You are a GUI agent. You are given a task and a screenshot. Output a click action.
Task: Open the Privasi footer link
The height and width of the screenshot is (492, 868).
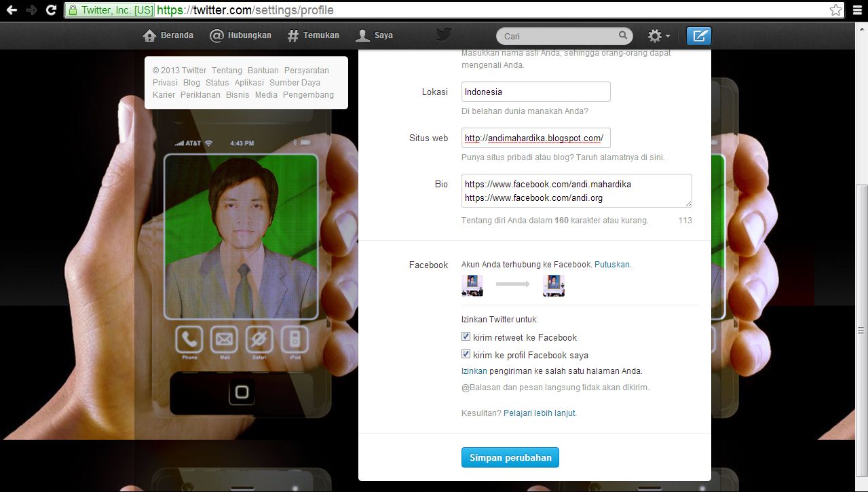(165, 83)
